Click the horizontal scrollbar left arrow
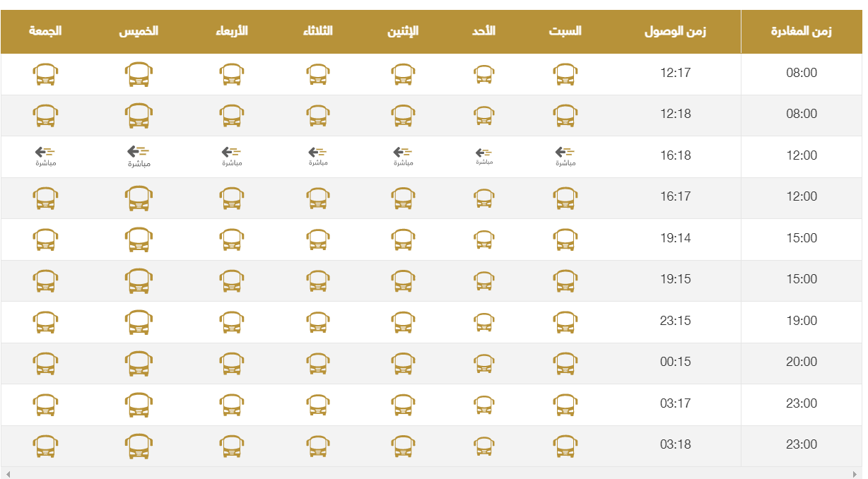The height and width of the screenshot is (479, 868). (8, 473)
